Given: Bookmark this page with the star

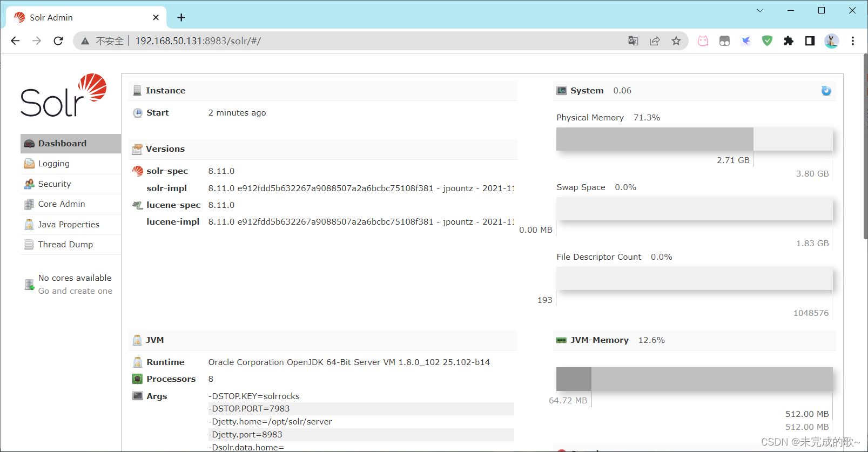Looking at the screenshot, I should pos(676,41).
